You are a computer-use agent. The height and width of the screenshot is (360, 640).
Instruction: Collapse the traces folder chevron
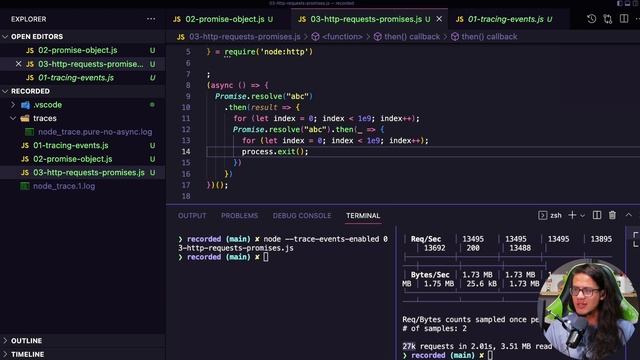click(x=13, y=118)
